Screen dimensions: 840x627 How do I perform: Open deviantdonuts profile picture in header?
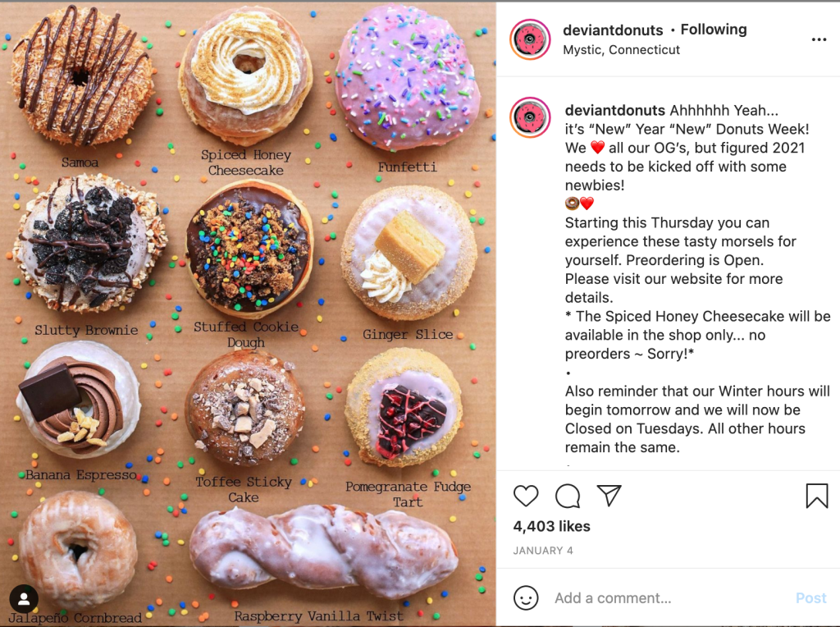[530, 39]
